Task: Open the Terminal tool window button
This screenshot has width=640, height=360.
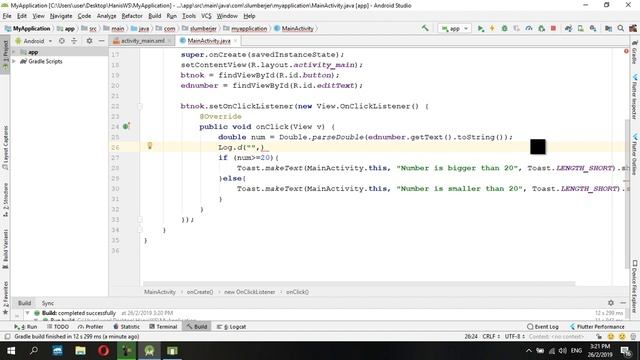Action: point(163,327)
